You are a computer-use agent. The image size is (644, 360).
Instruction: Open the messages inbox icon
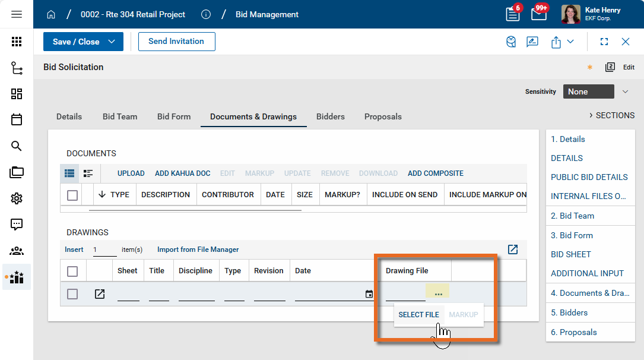point(538,14)
